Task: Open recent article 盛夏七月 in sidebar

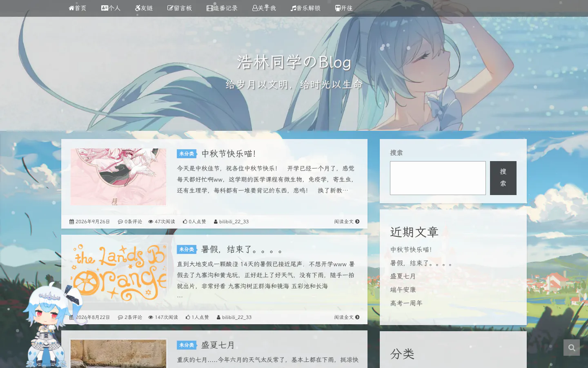Action: (403, 276)
